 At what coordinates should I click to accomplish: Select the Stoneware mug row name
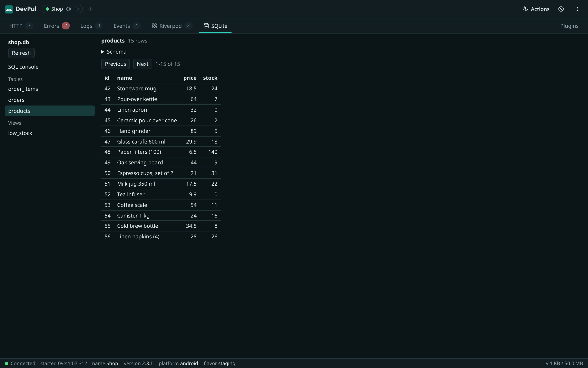coord(137,89)
